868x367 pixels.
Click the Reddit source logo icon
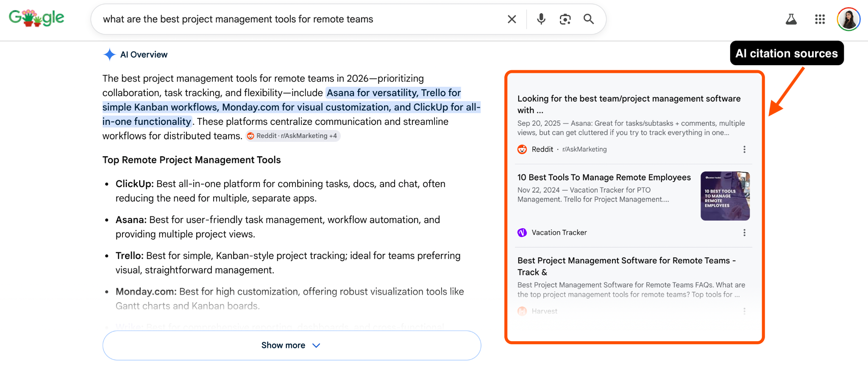522,149
